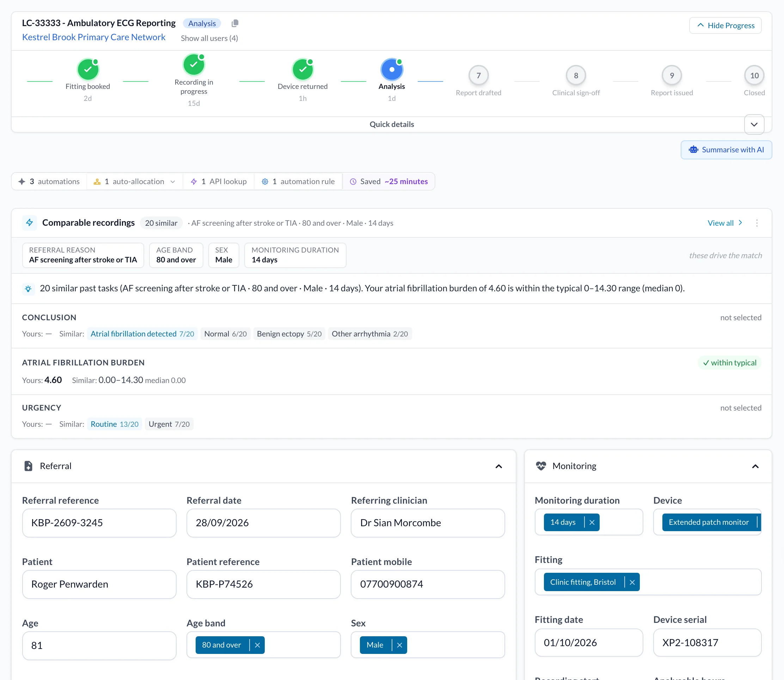This screenshot has width=784, height=680.
Task: Click the 1 automation rule tab
Action: [x=298, y=181]
